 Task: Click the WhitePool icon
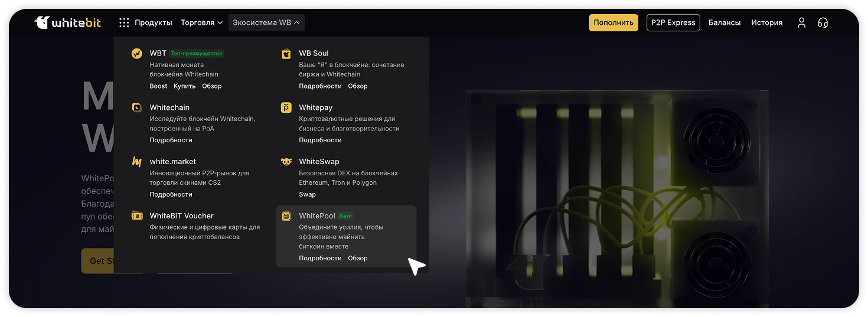286,216
